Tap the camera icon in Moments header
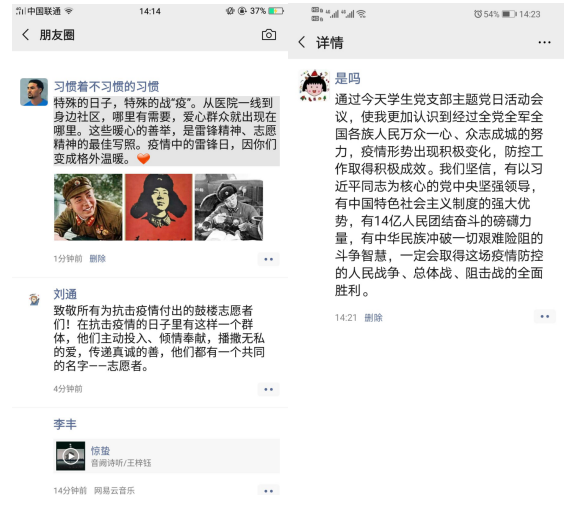This screenshot has height=523, width=571. [x=268, y=35]
